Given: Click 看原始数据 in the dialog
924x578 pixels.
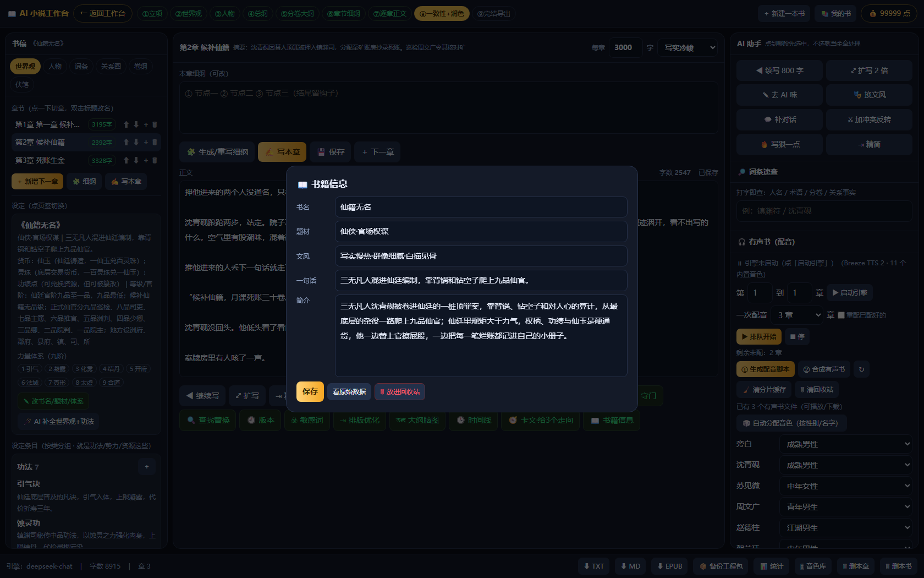Looking at the screenshot, I should click(349, 392).
